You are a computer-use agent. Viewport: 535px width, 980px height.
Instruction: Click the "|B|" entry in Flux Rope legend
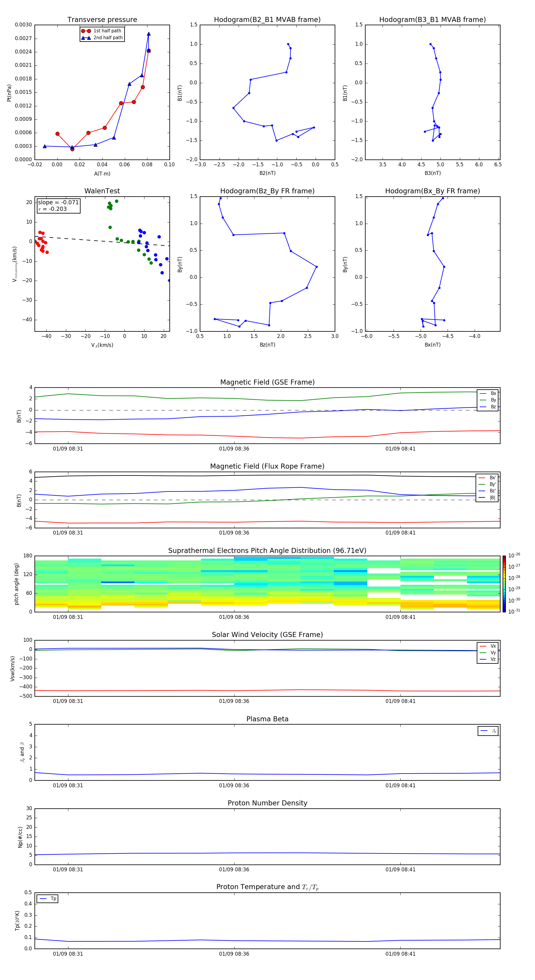point(487,498)
